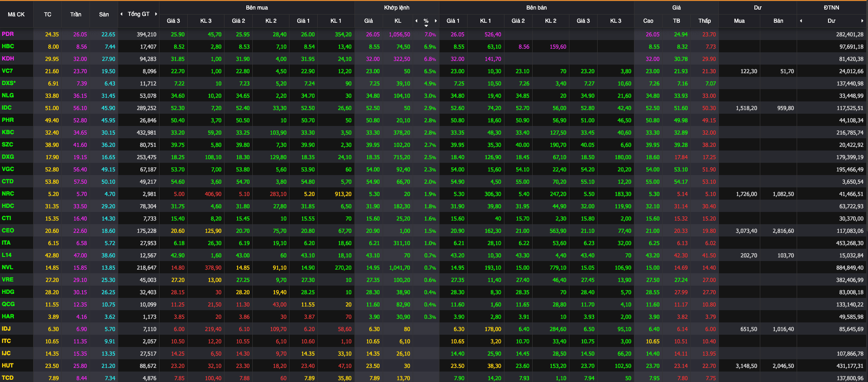Click the right arrow in ĐTNN Dư header
The image size is (868, 382).
(x=862, y=21)
